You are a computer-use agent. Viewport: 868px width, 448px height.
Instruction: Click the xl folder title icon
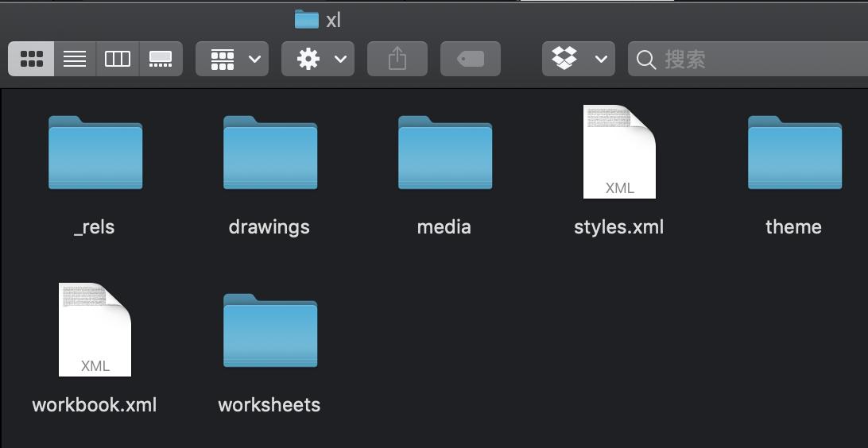(x=306, y=19)
